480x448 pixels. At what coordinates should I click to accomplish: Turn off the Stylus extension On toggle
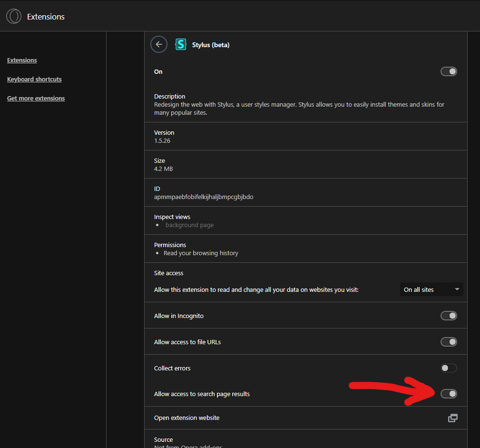(x=449, y=71)
